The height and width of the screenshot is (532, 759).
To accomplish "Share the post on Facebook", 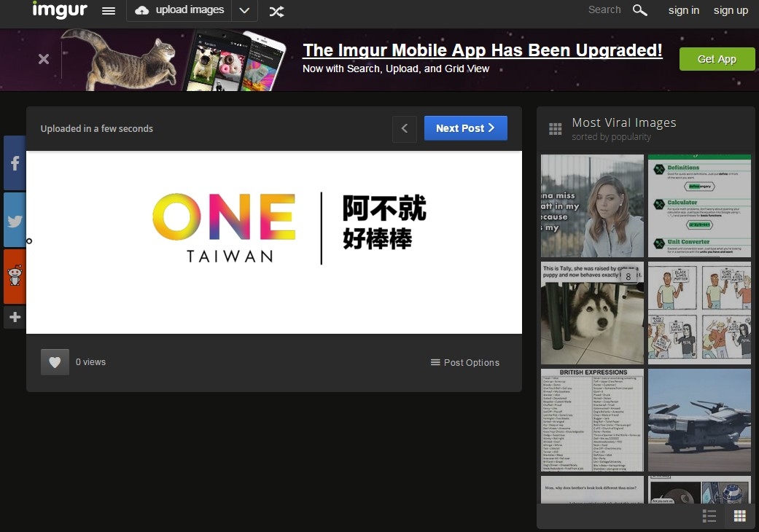I will click(15, 163).
